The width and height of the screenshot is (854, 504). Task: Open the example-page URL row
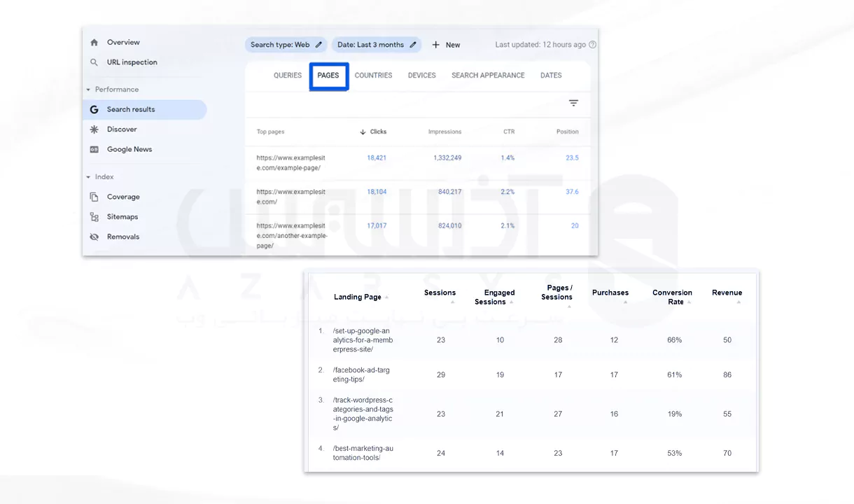[290, 162]
